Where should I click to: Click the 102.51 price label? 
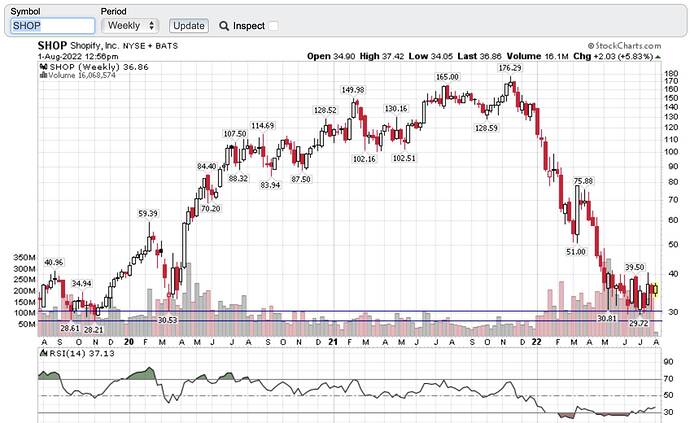tap(404, 158)
